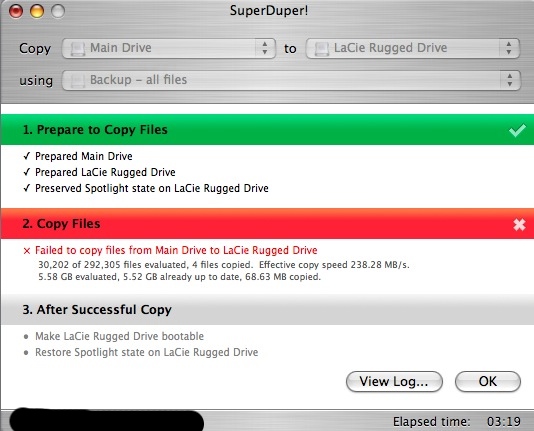Click the OK button

tap(488, 381)
